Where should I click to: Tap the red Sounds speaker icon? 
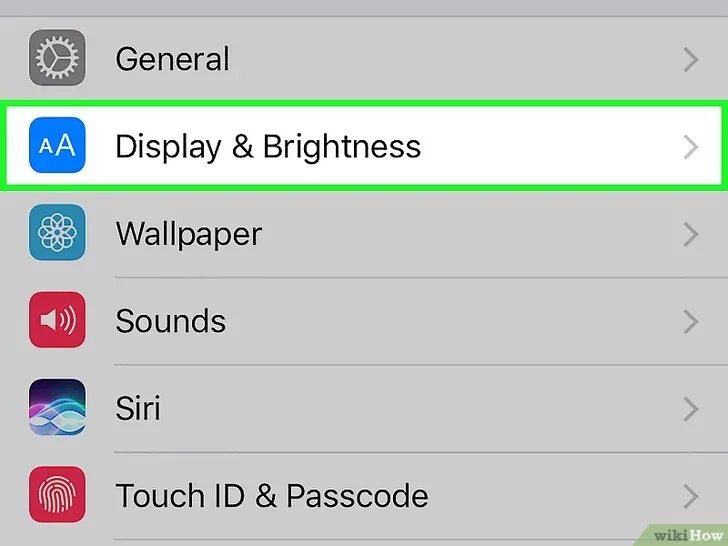click(x=57, y=320)
